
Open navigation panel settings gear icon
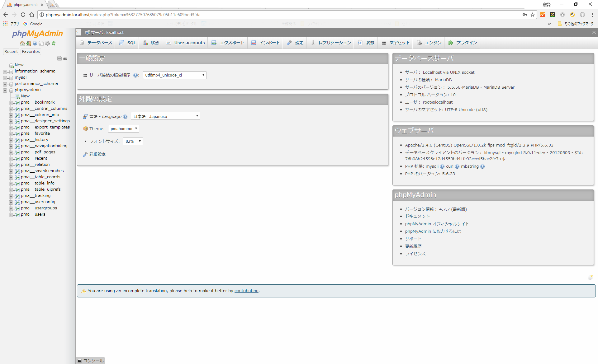click(47, 44)
